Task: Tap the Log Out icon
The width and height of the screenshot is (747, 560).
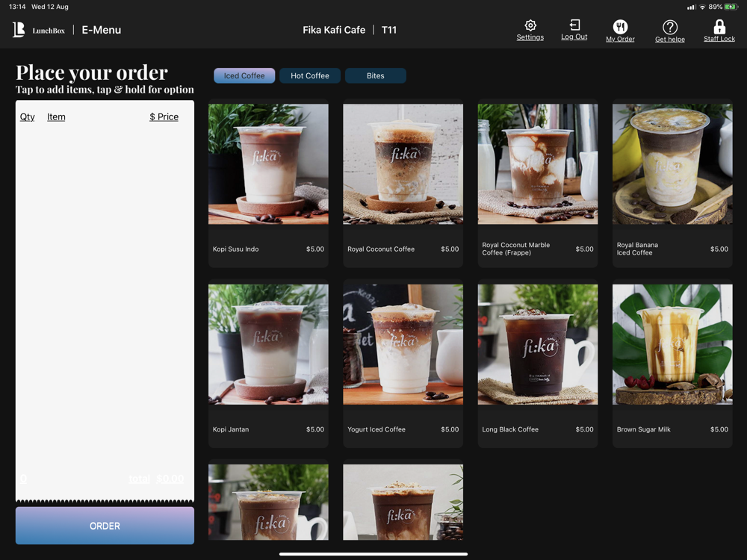Action: click(x=574, y=25)
